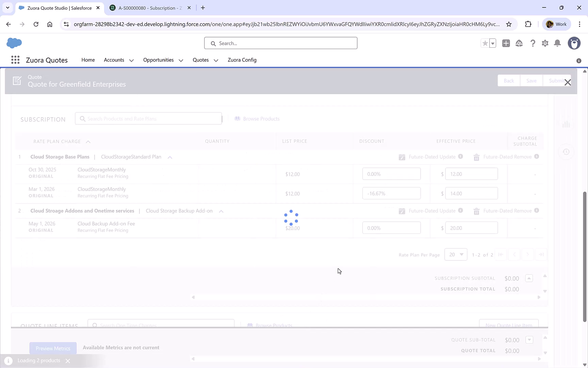
Task: Click the Preview Metrics button
Action: point(53,348)
